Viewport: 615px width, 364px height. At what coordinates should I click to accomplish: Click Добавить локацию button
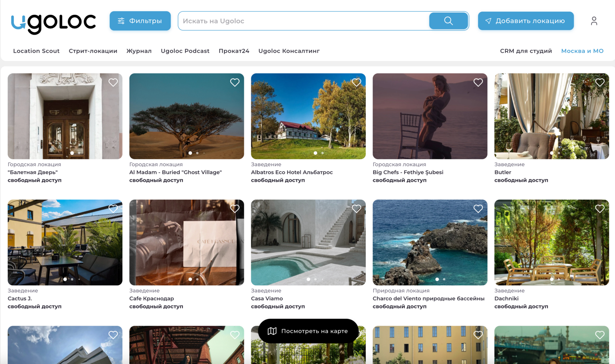(526, 21)
